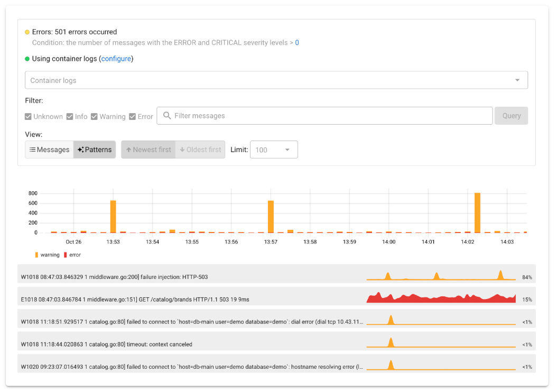Open the timeout context canceled pattern row
The height and width of the screenshot is (392, 557).
(x=276, y=341)
